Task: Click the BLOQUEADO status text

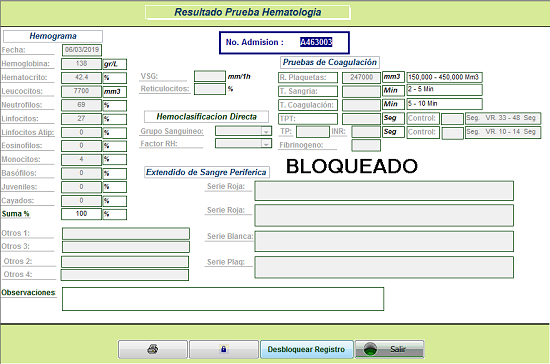Action: 352,166
